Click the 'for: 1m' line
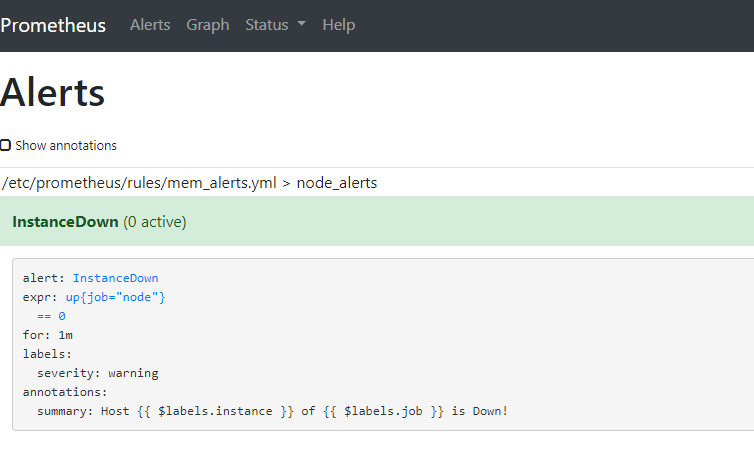Image resolution: width=754 pixels, height=455 pixels. coord(48,335)
